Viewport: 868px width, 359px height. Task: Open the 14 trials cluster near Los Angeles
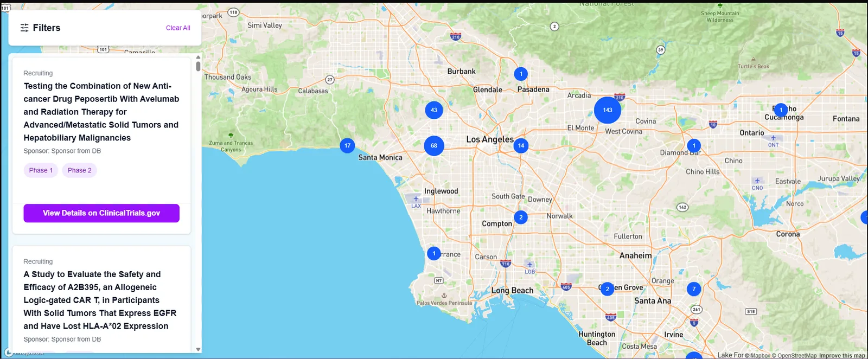pos(521,145)
